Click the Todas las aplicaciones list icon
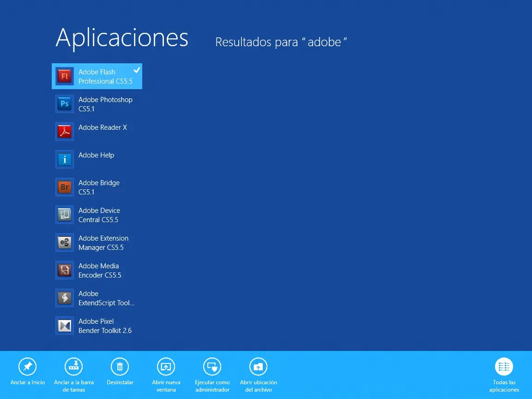This screenshot has width=532, height=399. point(504,366)
